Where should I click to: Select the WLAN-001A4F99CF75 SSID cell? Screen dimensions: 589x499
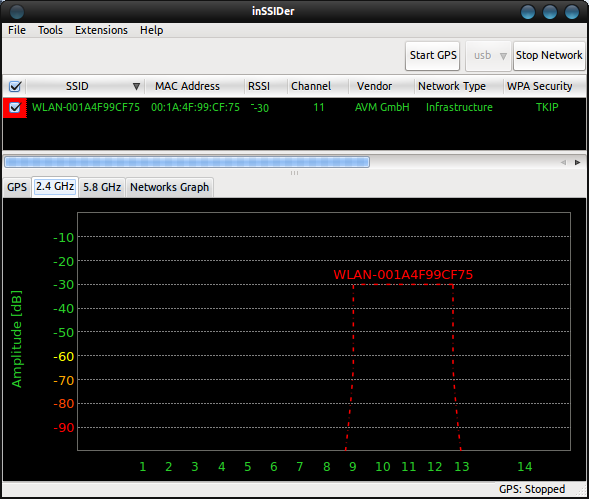tap(86, 107)
